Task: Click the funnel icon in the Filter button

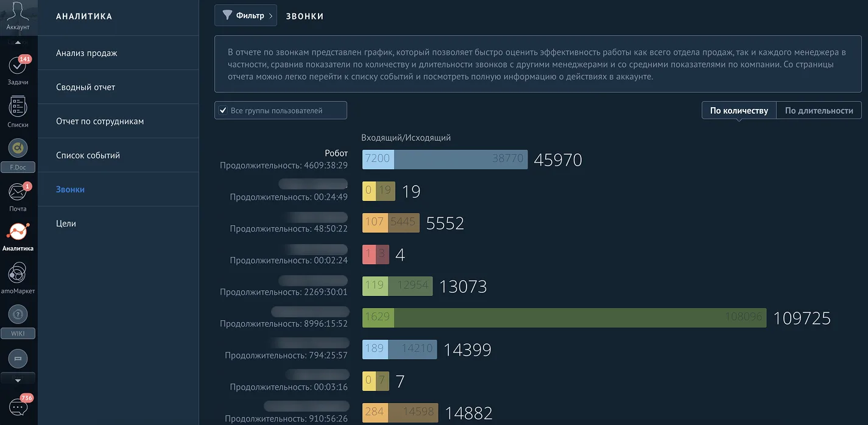Action: click(227, 15)
